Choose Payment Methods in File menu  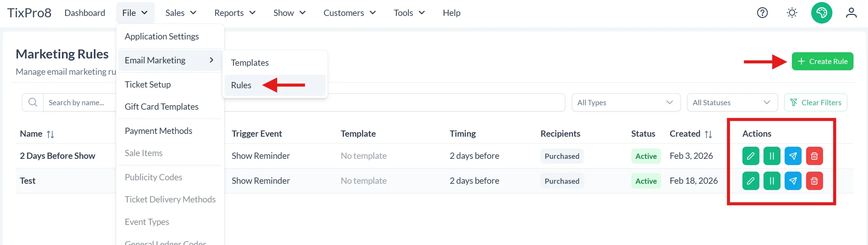click(x=170, y=131)
